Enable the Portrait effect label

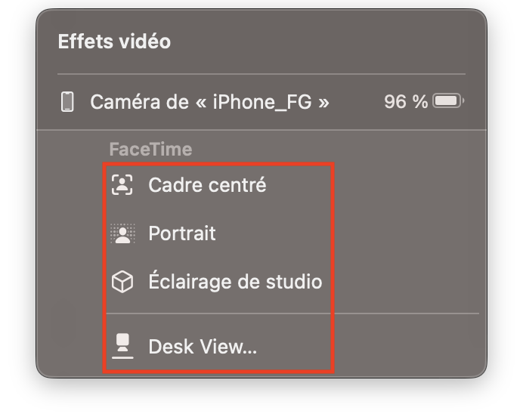[182, 233]
